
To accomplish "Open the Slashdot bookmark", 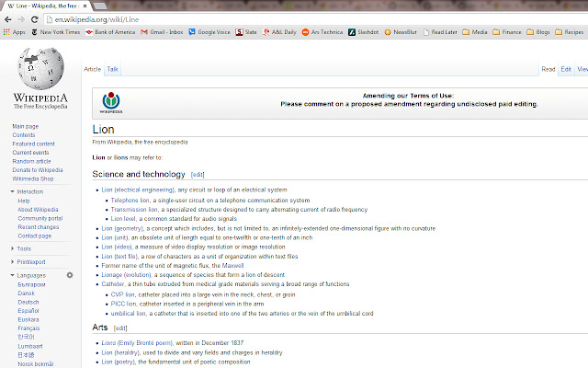I will pos(363,32).
